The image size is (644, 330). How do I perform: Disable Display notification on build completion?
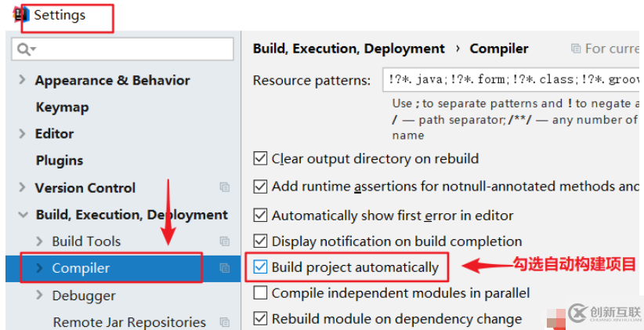click(261, 241)
